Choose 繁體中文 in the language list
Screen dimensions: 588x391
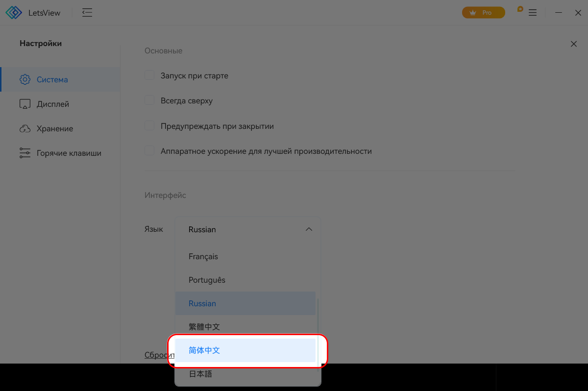(245, 327)
